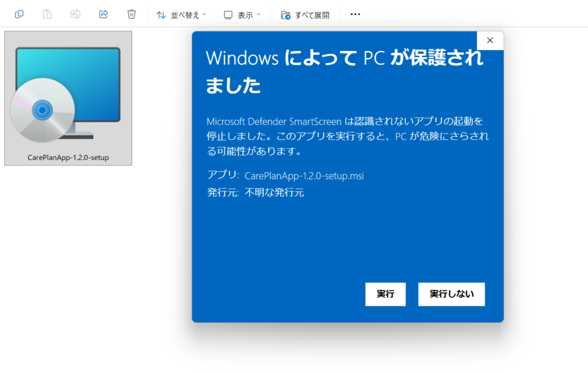
Task: Click the disc icon on the CarePlanApp thumbnail
Action: (40, 109)
